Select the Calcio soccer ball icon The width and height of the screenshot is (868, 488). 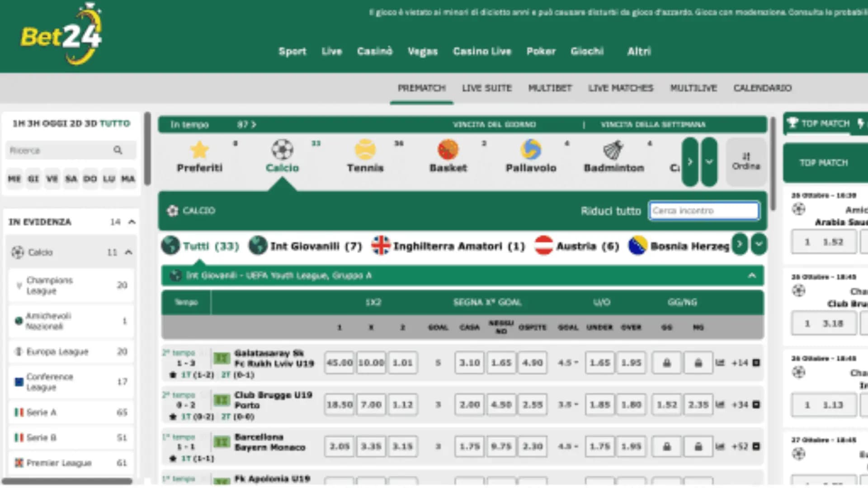[283, 150]
